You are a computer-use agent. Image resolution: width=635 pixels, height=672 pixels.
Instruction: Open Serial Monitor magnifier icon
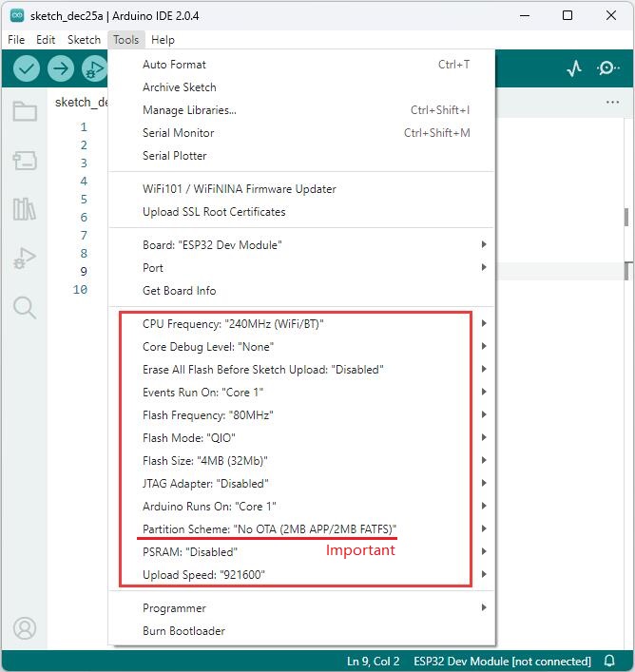click(607, 68)
